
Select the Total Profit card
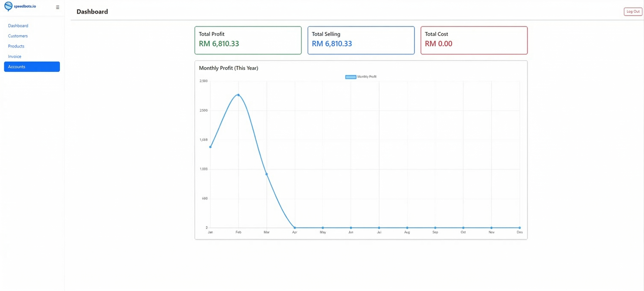(x=248, y=40)
